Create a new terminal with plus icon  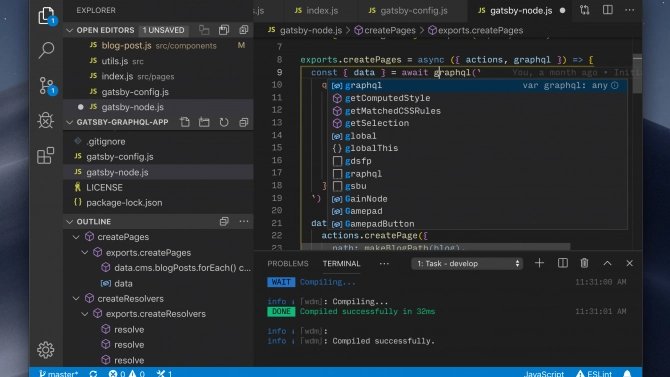[539, 263]
